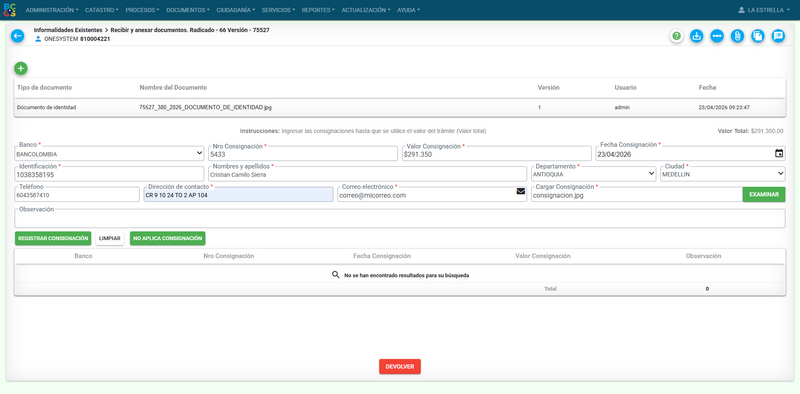Open the PROCESOS menu
This screenshot has height=394, width=800.
point(142,10)
